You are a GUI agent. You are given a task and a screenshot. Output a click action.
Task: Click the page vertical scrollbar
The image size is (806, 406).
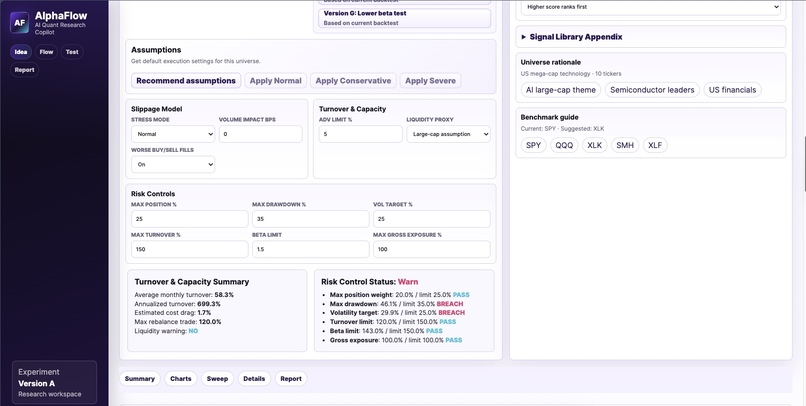804,164
